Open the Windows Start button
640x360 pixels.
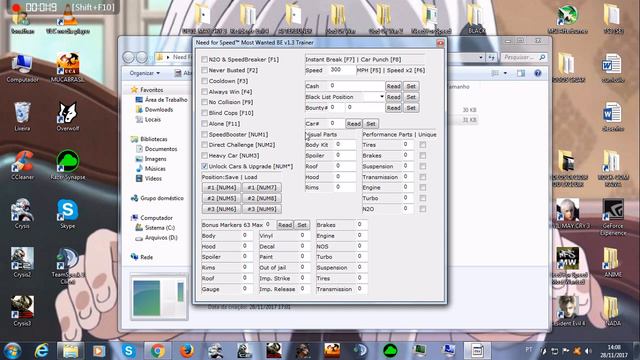point(12,351)
